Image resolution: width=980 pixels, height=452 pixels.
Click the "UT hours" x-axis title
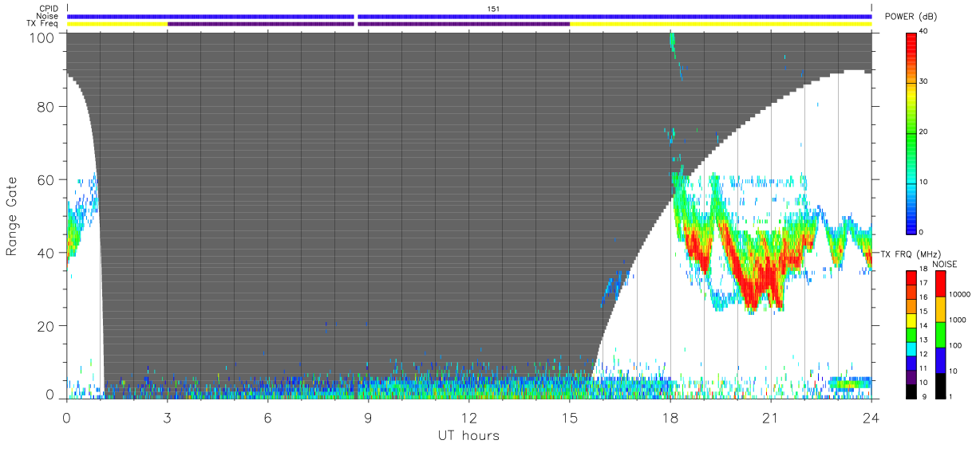coord(468,435)
